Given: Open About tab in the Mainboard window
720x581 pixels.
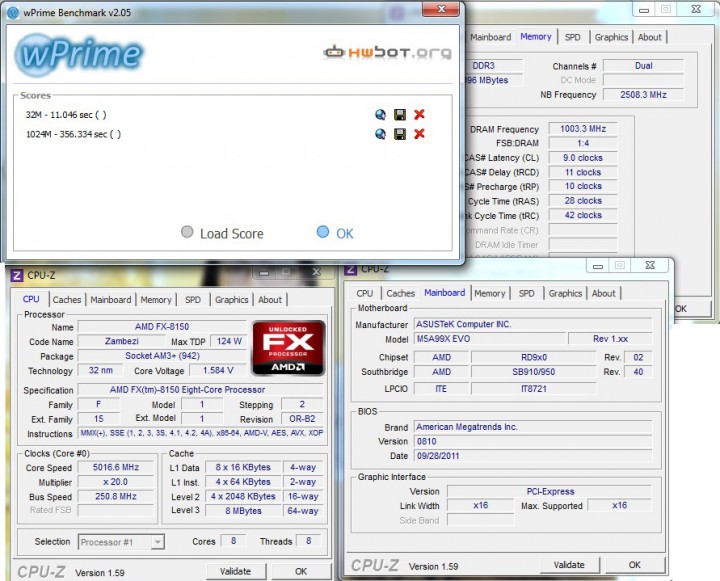Looking at the screenshot, I should click(x=603, y=293).
